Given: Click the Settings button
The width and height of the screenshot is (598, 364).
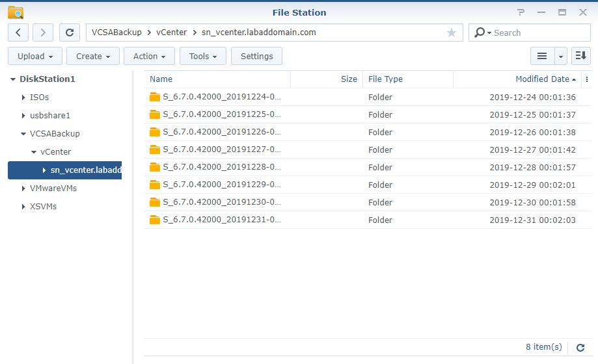Looking at the screenshot, I should 256,57.
